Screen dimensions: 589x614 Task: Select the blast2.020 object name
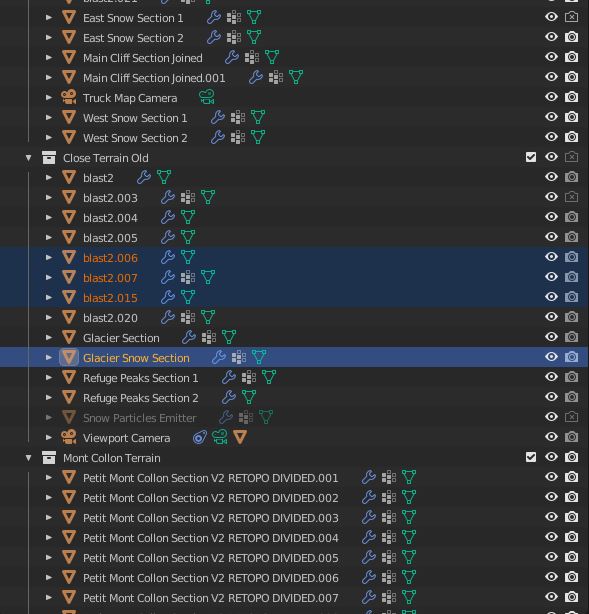110,318
